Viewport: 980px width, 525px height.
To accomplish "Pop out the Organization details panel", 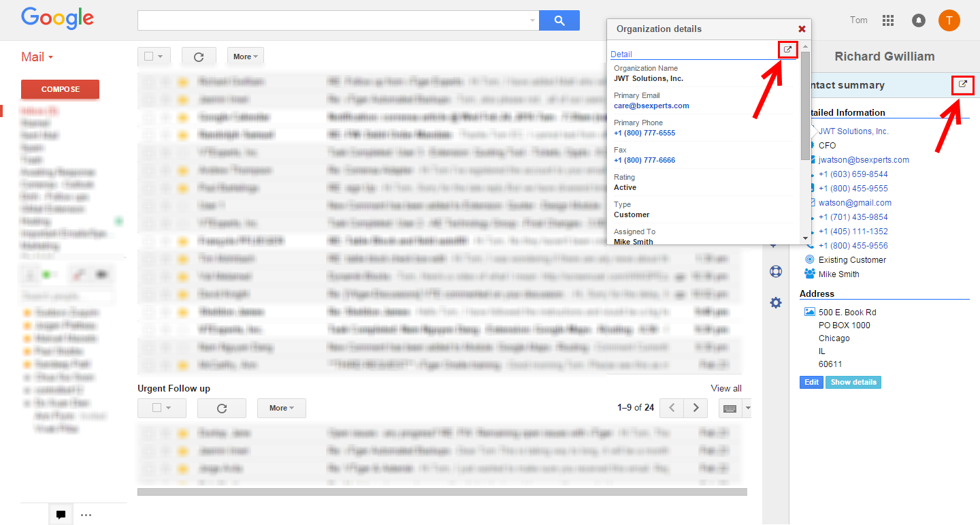I will (x=787, y=50).
